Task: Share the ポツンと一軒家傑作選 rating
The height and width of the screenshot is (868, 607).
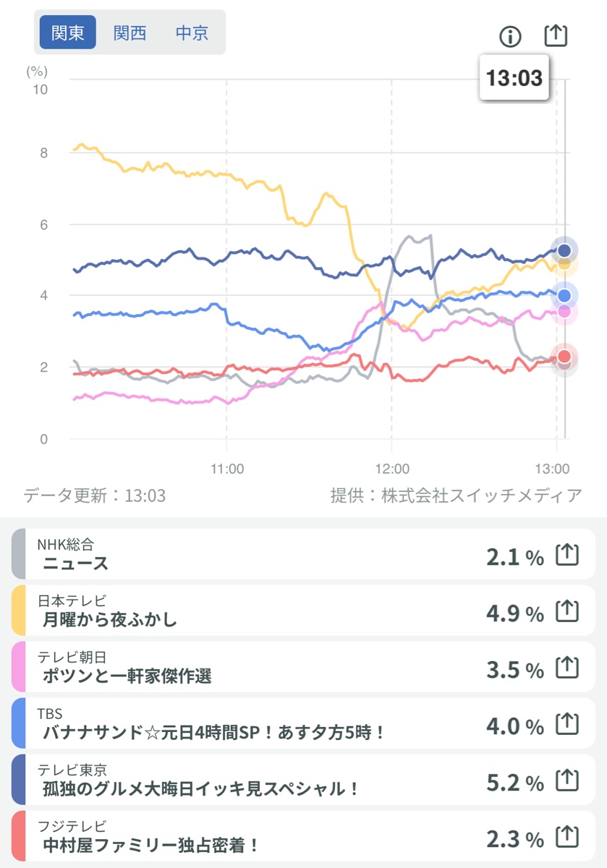Action: pyautogui.click(x=567, y=668)
